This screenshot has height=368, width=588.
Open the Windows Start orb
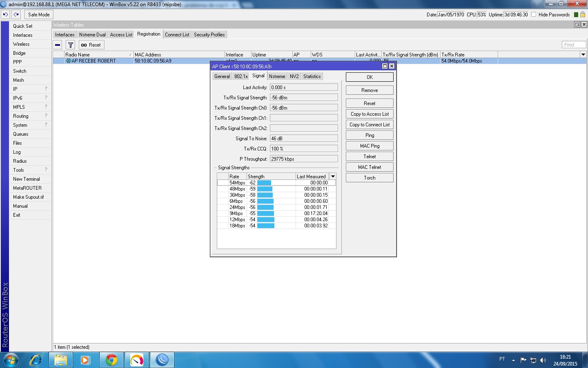[11, 360]
